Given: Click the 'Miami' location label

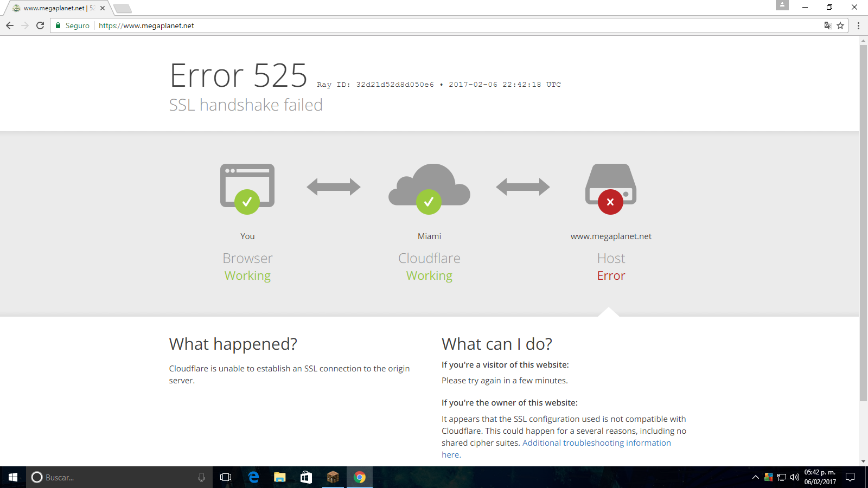Looking at the screenshot, I should coord(429,236).
